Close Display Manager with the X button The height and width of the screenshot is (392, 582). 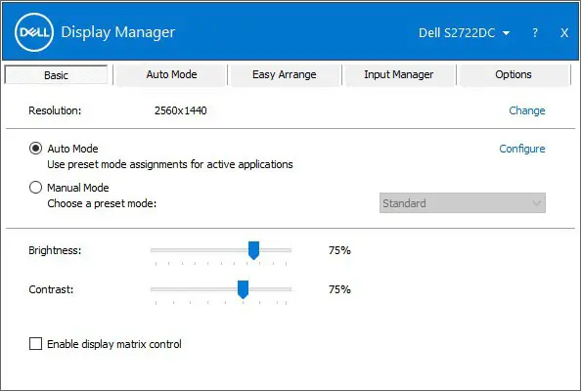click(x=564, y=33)
